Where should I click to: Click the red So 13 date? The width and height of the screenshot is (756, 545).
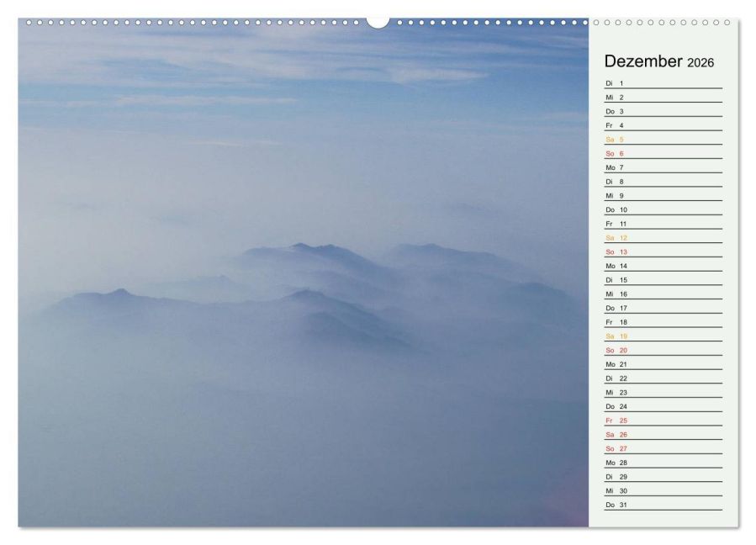616,252
